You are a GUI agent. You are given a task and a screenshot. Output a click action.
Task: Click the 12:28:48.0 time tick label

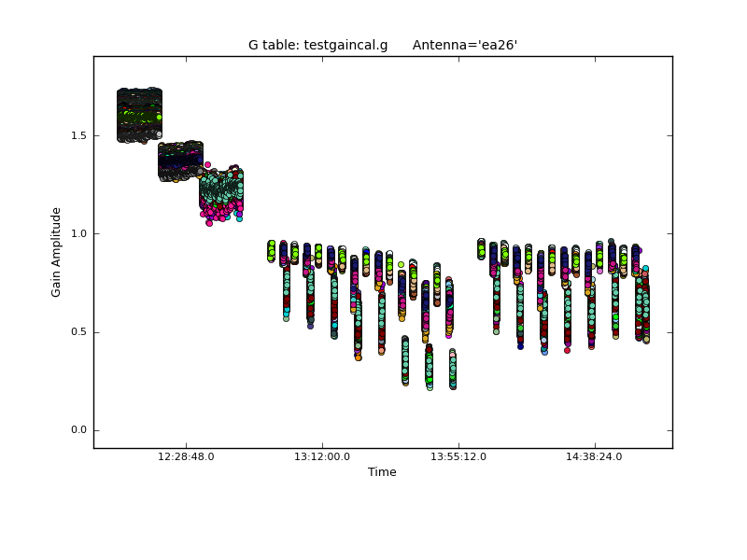pyautogui.click(x=186, y=457)
